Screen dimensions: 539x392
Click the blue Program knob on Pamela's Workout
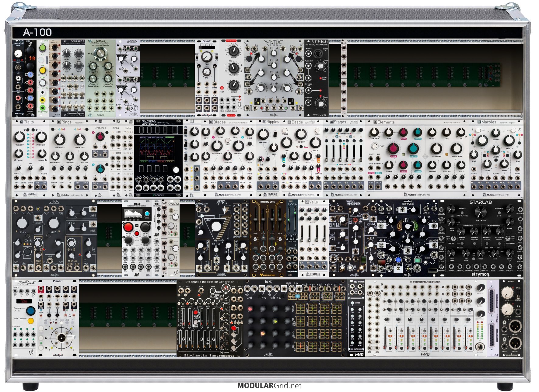coord(30,310)
